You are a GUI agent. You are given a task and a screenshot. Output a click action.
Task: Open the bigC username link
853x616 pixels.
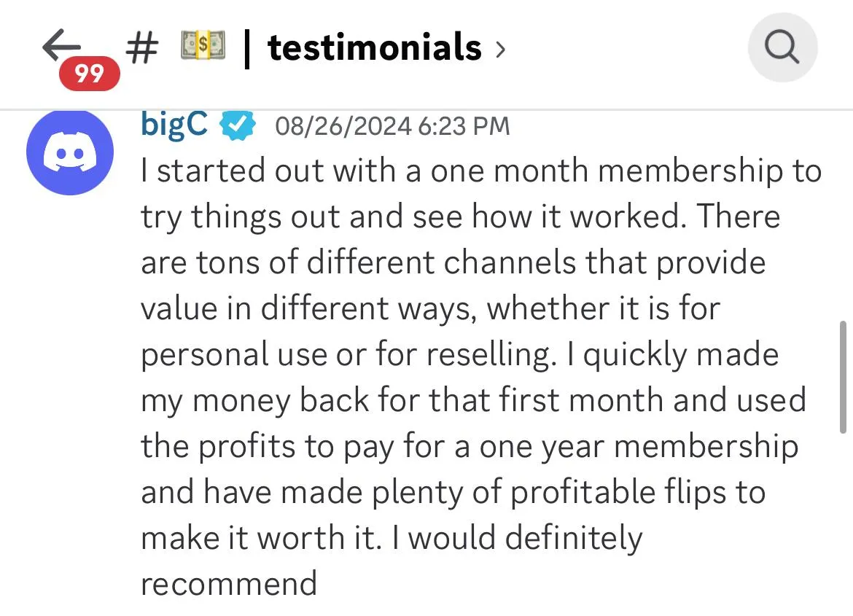pos(174,125)
